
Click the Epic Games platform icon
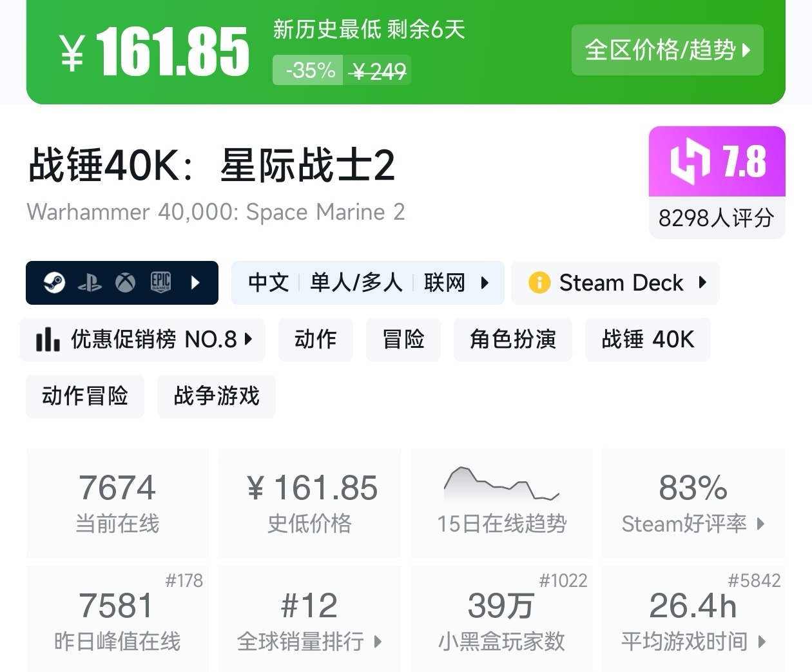tap(160, 282)
